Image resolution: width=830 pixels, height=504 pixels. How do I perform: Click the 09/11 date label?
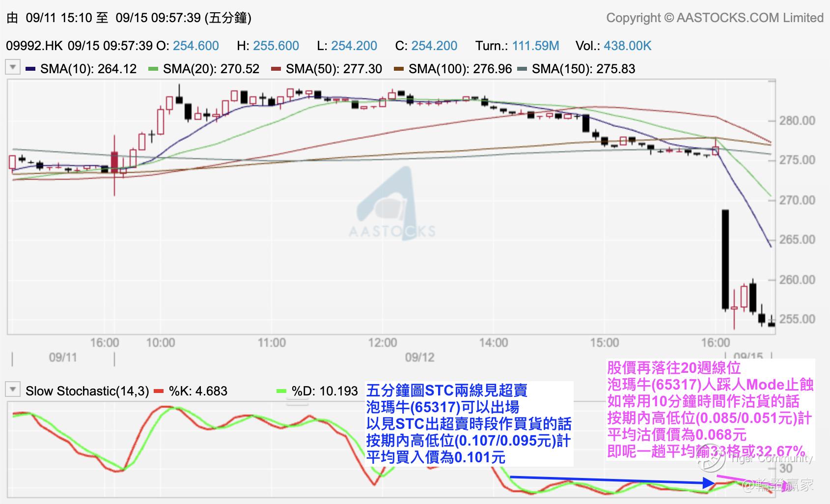[63, 357]
